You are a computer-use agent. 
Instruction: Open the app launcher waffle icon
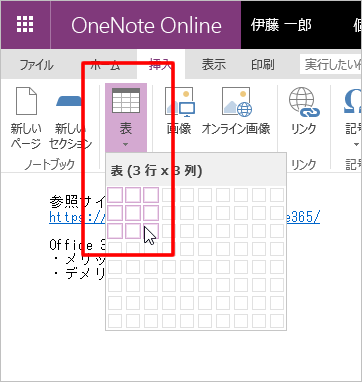tap(25, 24)
